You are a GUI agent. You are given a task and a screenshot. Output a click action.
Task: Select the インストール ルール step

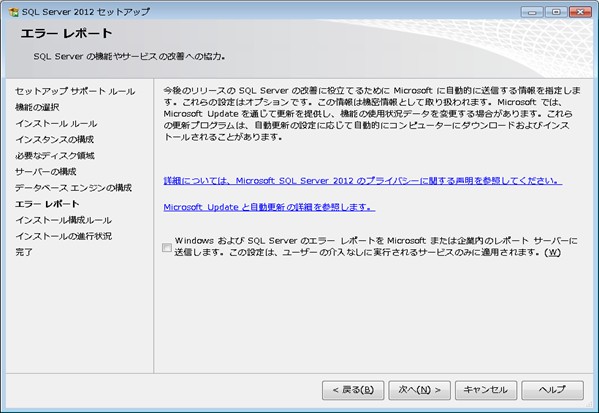click(56, 123)
